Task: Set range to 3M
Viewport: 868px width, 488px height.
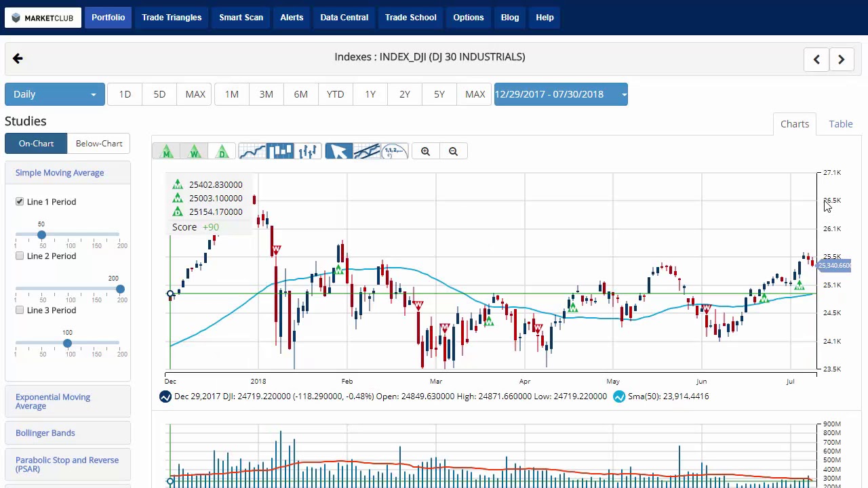Action: [x=267, y=94]
